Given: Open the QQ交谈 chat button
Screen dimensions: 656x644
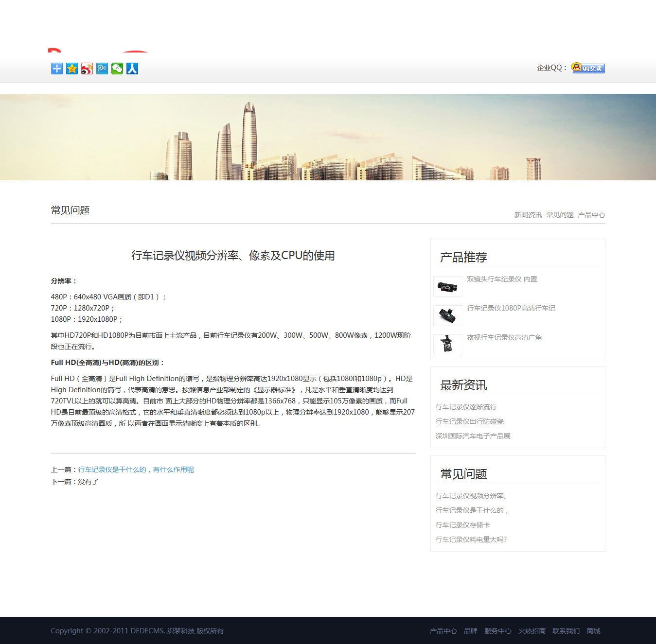Looking at the screenshot, I should pyautogui.click(x=588, y=68).
